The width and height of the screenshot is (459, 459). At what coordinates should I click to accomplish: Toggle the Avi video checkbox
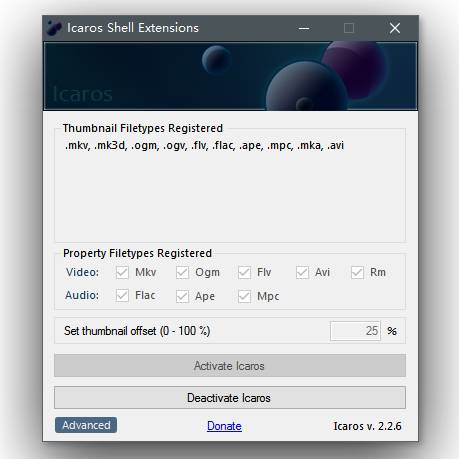click(302, 272)
